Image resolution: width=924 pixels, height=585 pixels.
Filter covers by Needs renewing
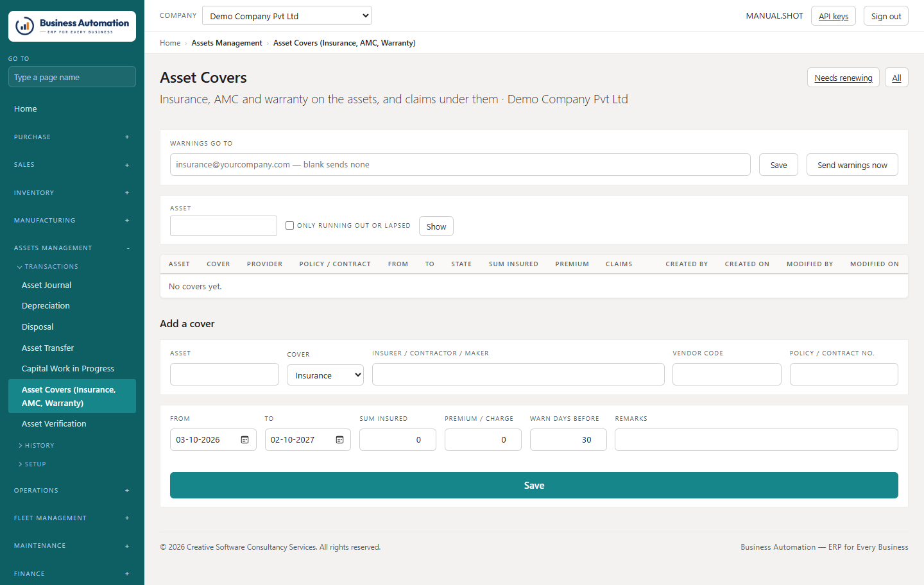(x=843, y=78)
